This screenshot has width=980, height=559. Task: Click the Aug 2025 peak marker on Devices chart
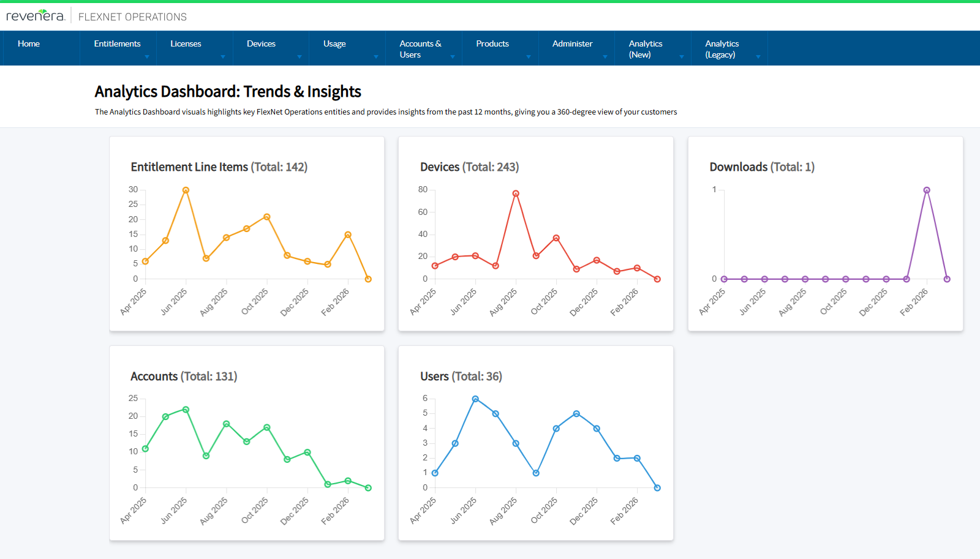tap(515, 192)
